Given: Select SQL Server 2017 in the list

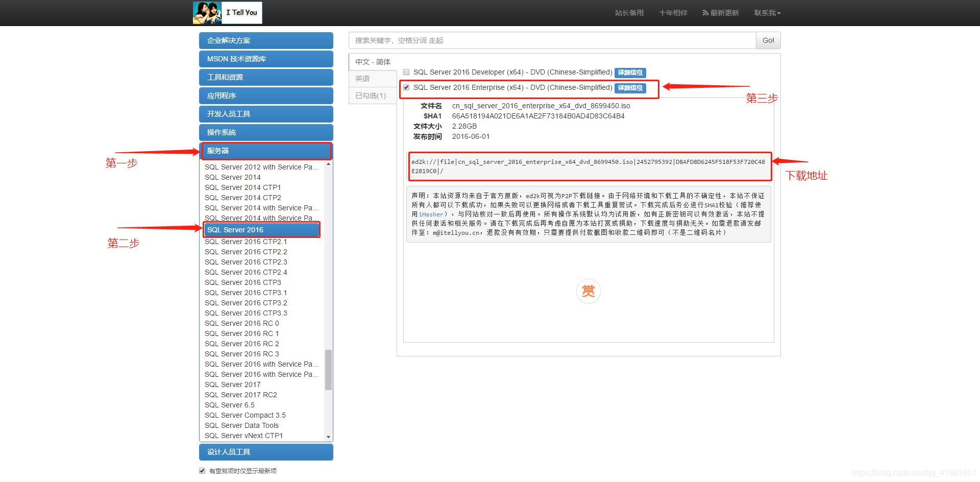Looking at the screenshot, I should point(233,384).
